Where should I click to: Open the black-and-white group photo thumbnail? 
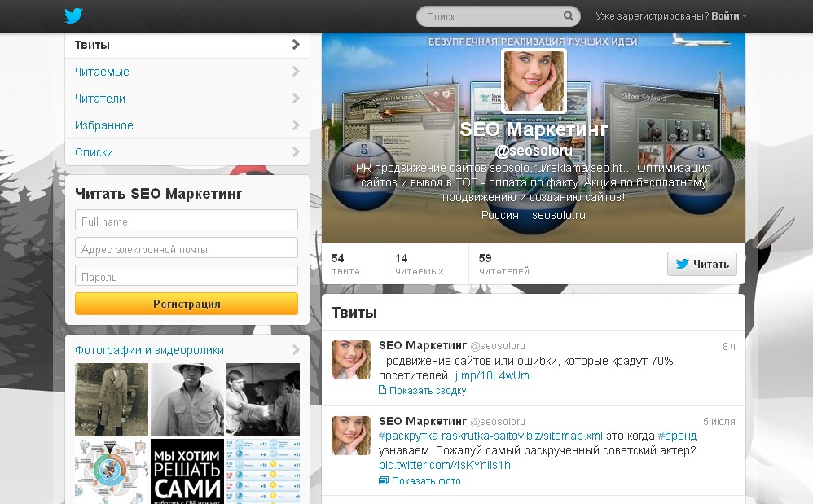click(263, 399)
